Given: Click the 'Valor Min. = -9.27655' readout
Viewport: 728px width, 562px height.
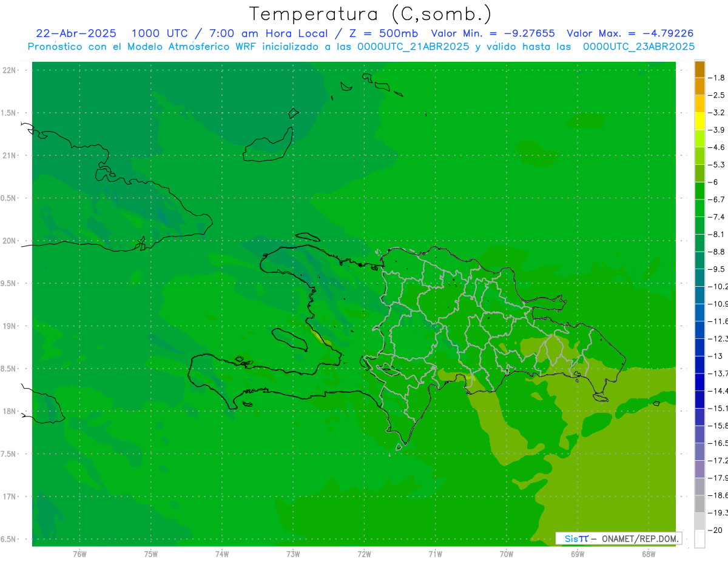Looking at the screenshot, I should [493, 33].
